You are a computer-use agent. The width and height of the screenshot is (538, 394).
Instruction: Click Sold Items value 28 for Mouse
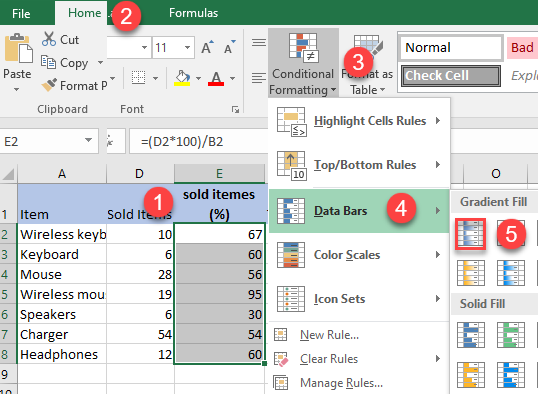[140, 275]
